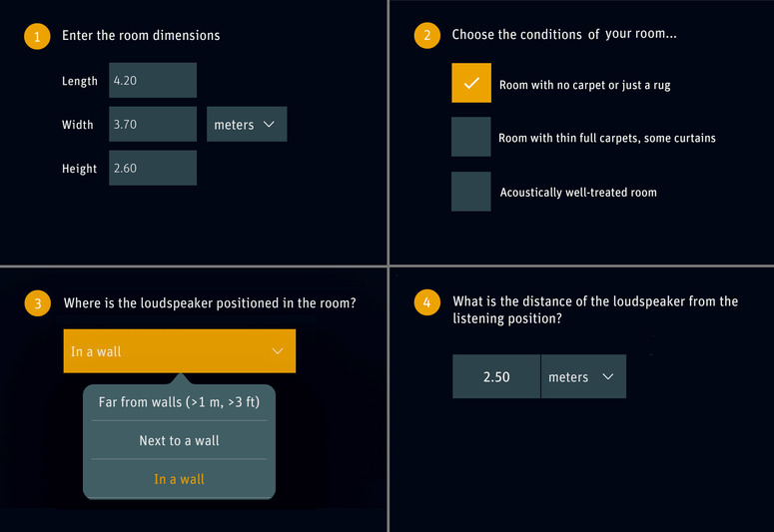The image size is (774, 532).
Task: Choose 'In a wall' in dropdown list
Action: click(x=179, y=479)
